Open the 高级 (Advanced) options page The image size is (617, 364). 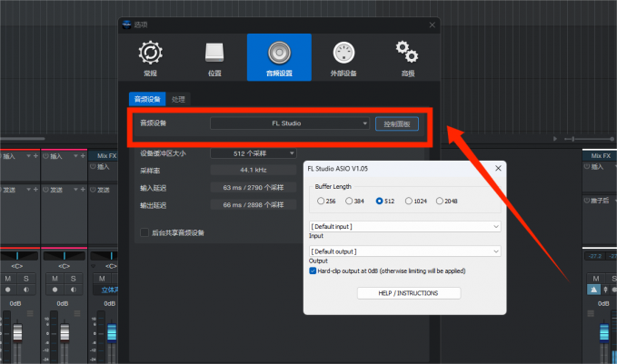[408, 58]
